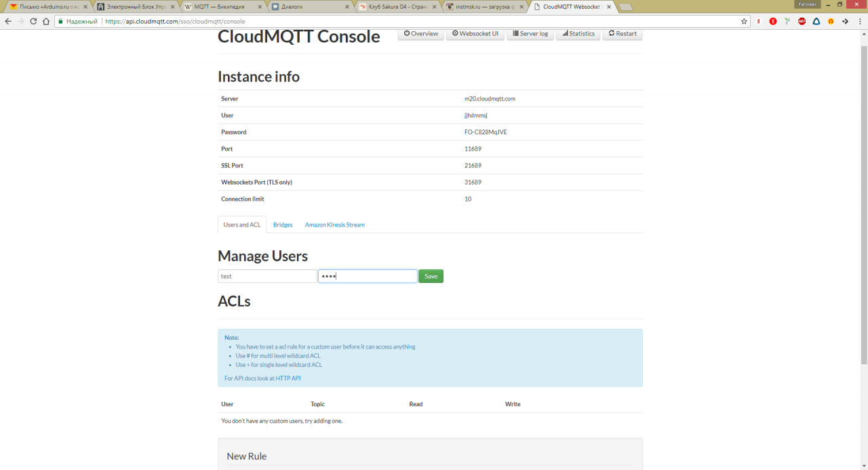Image resolution: width=868 pixels, height=470 pixels.
Task: Select the Websockets port value 31689
Action: click(x=473, y=182)
